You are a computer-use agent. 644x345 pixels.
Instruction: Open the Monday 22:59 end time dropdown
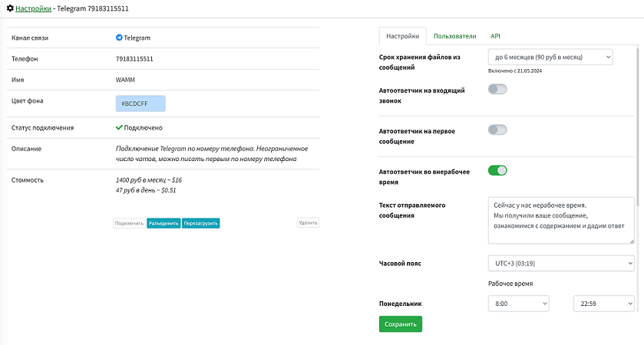tap(604, 304)
